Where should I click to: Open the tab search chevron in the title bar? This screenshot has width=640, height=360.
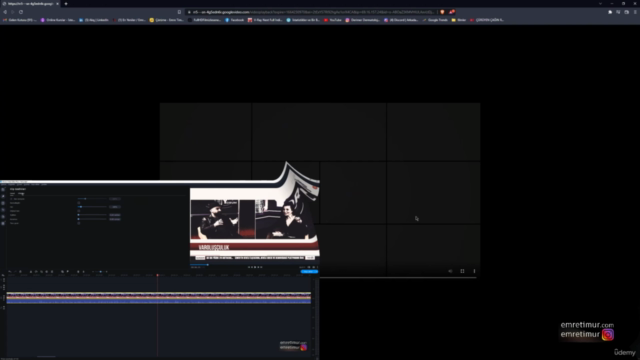pos(600,4)
